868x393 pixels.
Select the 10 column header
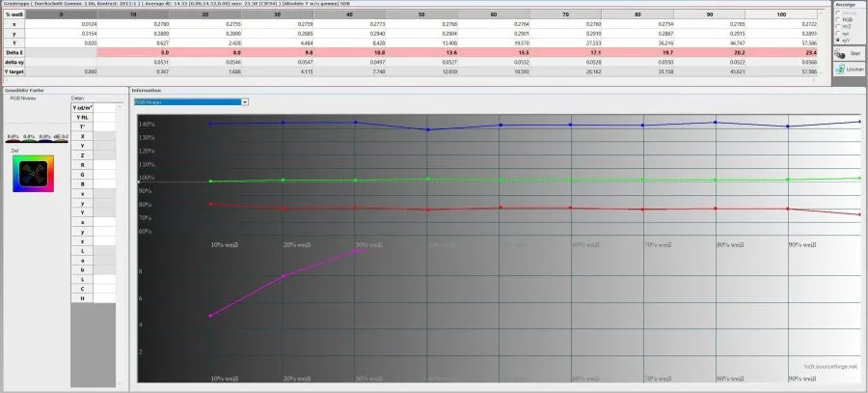133,14
